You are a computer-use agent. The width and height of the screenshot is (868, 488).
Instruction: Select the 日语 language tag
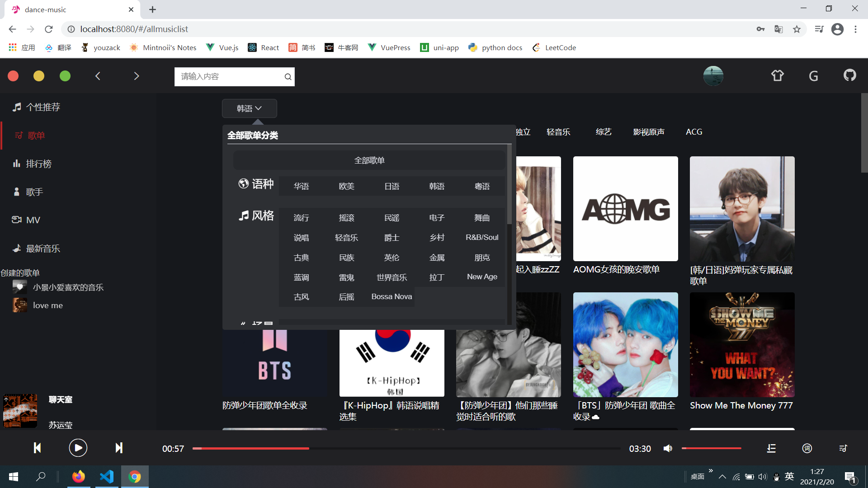tap(392, 186)
